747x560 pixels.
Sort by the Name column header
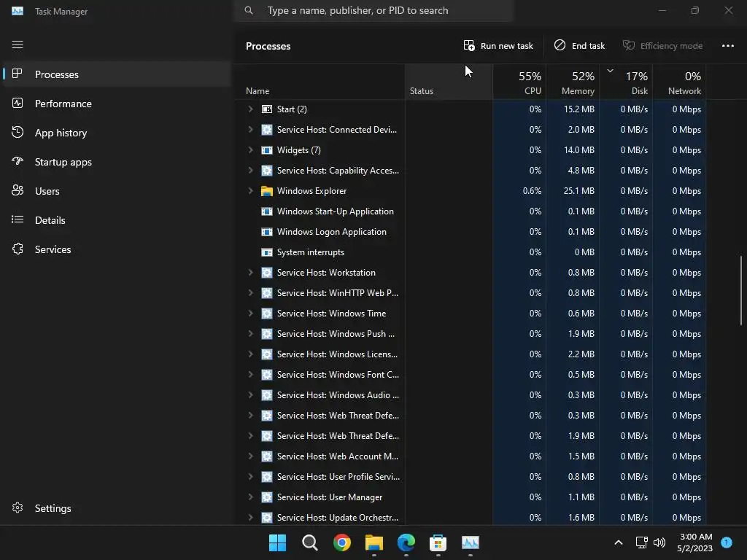tap(320, 82)
